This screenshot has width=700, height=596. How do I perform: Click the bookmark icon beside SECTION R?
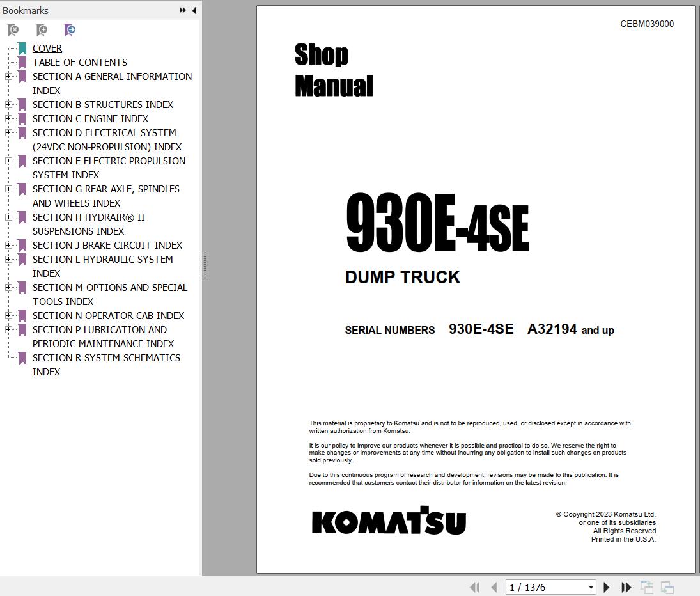tap(22, 358)
